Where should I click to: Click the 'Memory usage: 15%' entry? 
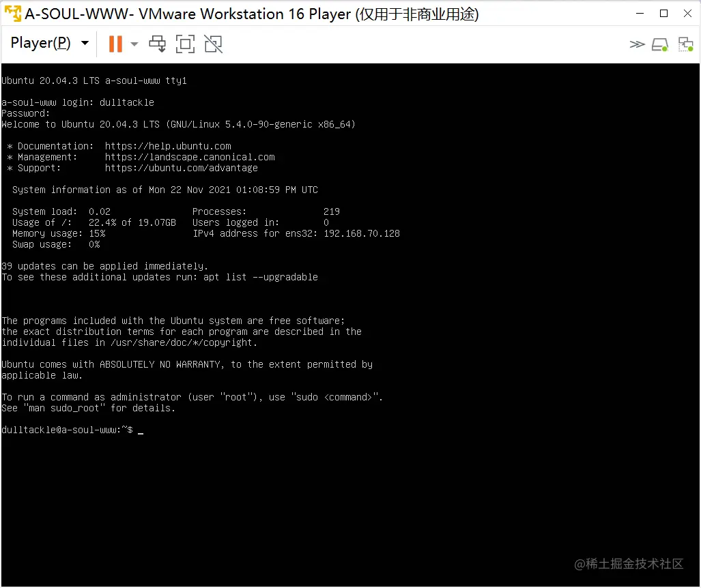(59, 234)
